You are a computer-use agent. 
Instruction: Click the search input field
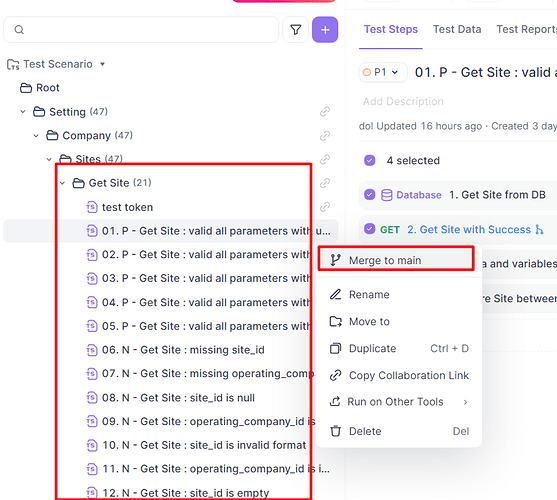click(x=141, y=30)
